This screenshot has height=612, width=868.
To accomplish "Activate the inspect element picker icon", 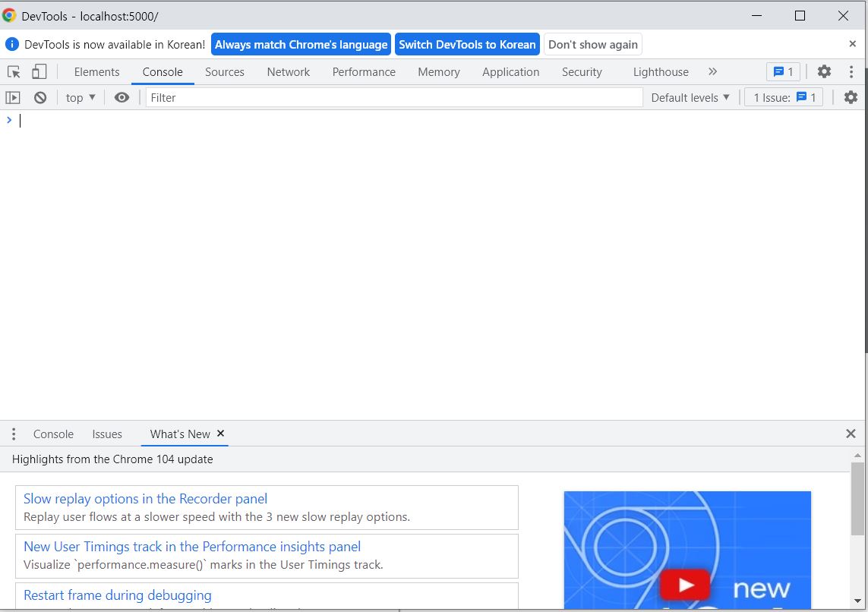I will click(x=14, y=72).
